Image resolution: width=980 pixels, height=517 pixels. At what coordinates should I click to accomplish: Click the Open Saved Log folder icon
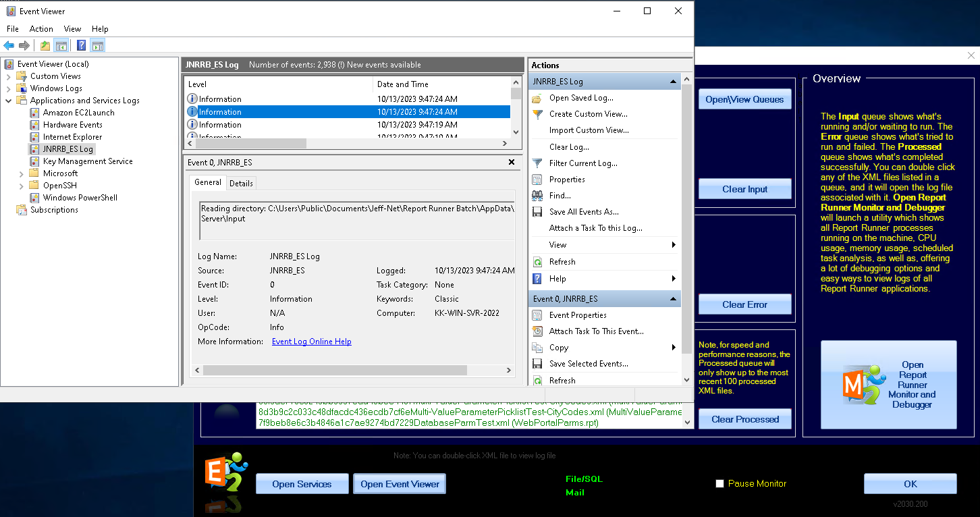tap(537, 98)
